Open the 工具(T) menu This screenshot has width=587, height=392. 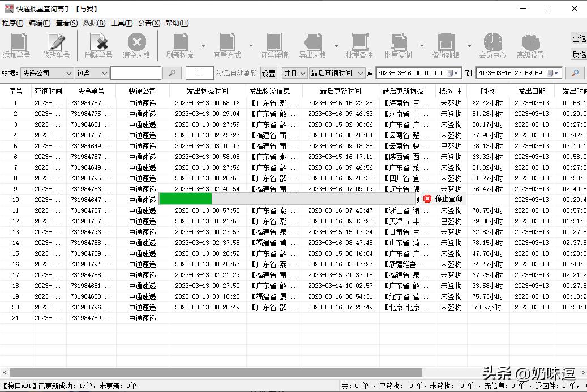coord(121,23)
